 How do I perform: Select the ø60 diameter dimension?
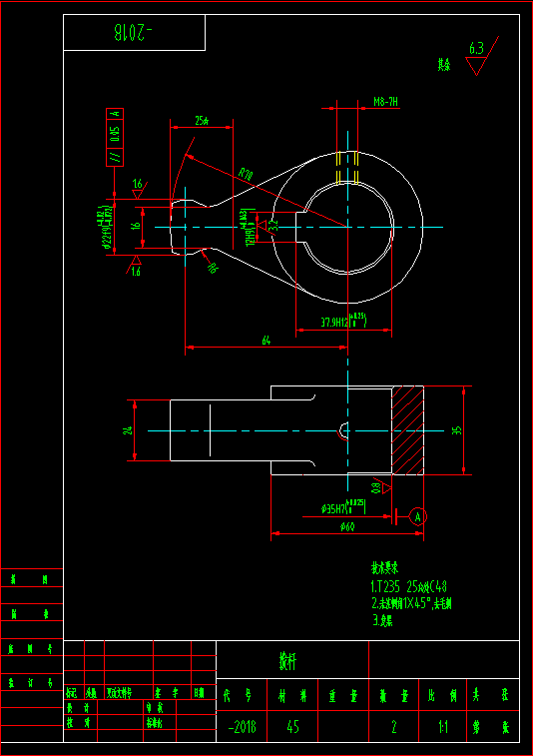click(x=347, y=527)
